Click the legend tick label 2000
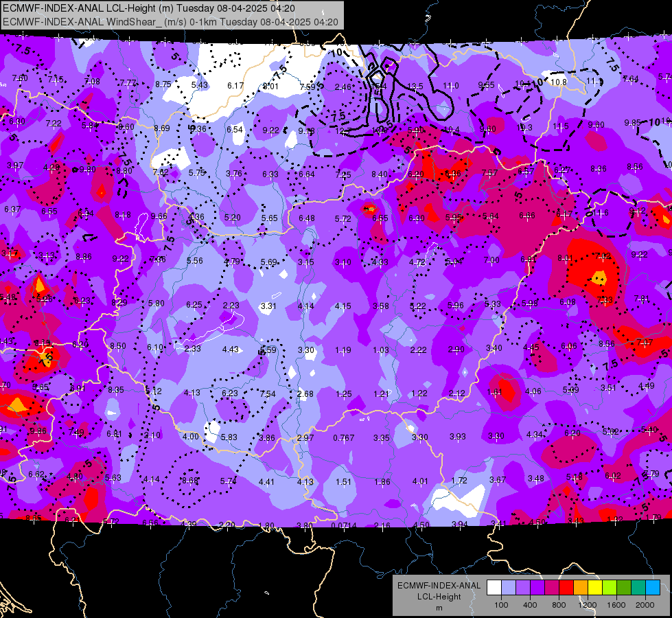 645,605
